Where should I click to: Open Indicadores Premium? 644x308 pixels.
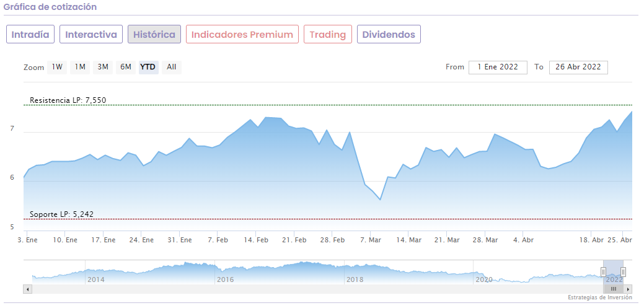tap(242, 35)
